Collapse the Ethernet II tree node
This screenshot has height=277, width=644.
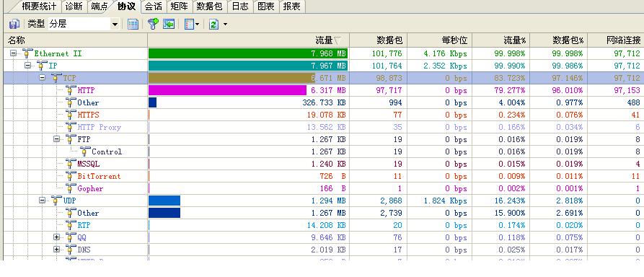tap(14, 53)
